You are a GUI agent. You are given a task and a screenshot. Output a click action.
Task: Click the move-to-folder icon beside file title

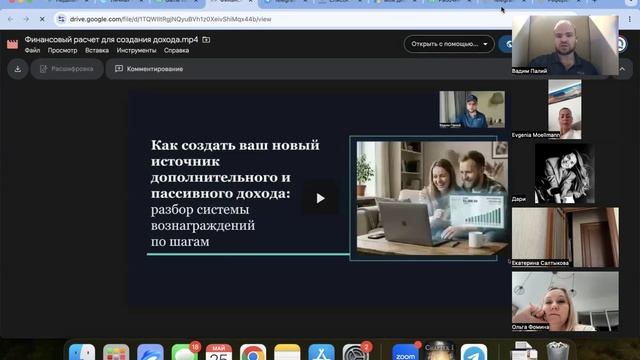point(206,40)
